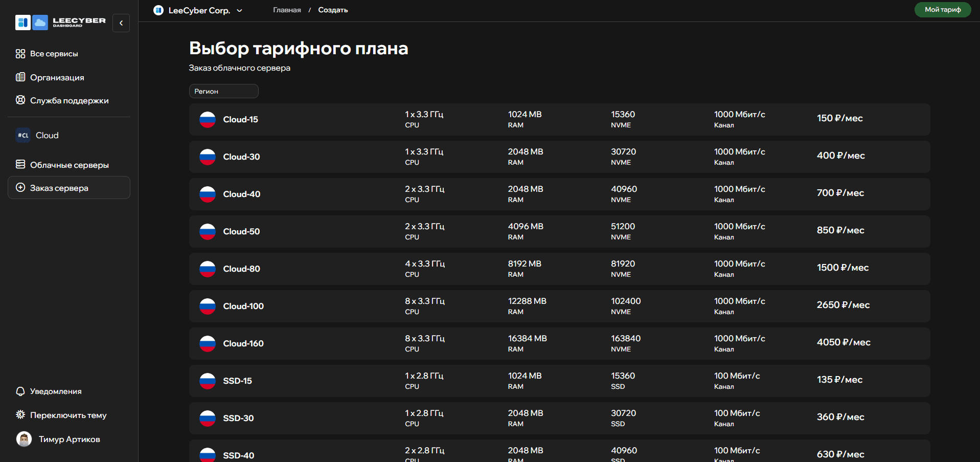The height and width of the screenshot is (462, 980).
Task: Select Заказ сервера in the sidebar
Action: click(69, 188)
